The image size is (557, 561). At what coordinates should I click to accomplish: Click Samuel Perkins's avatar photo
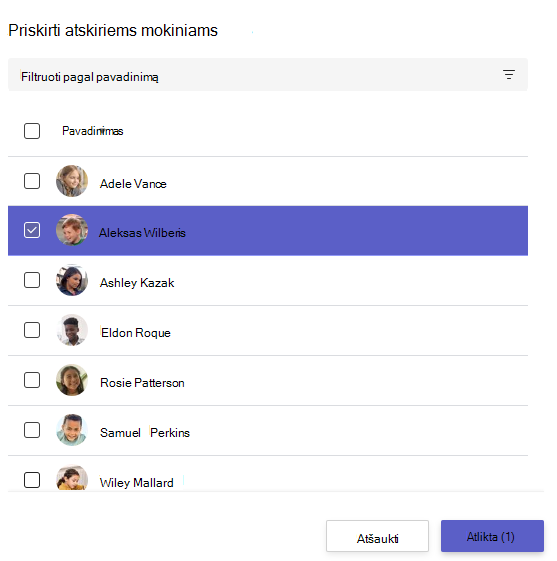(72, 430)
